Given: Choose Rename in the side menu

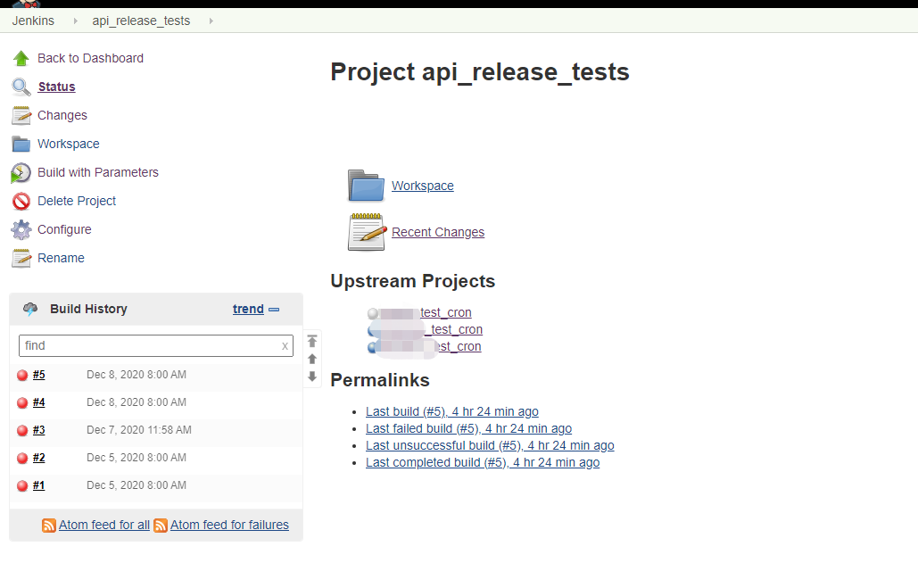Looking at the screenshot, I should pos(61,258).
